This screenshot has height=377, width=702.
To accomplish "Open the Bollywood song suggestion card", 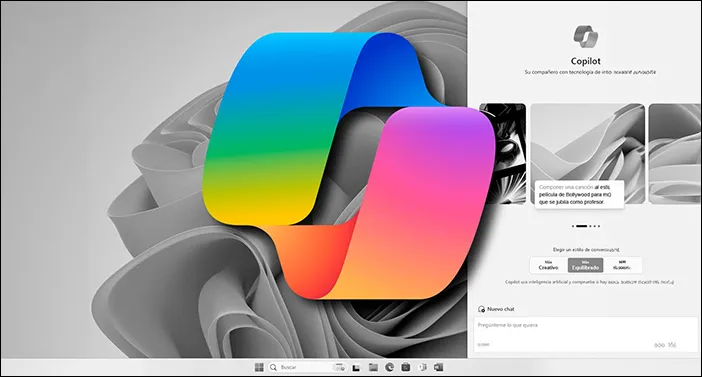I will (x=588, y=154).
